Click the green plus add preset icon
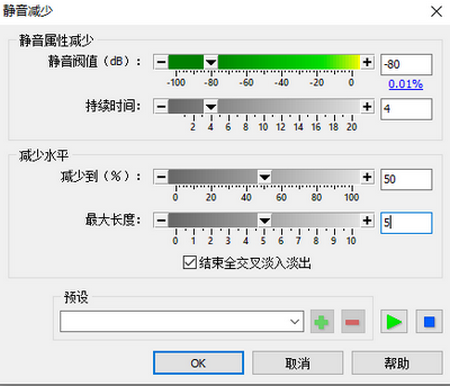 322,322
